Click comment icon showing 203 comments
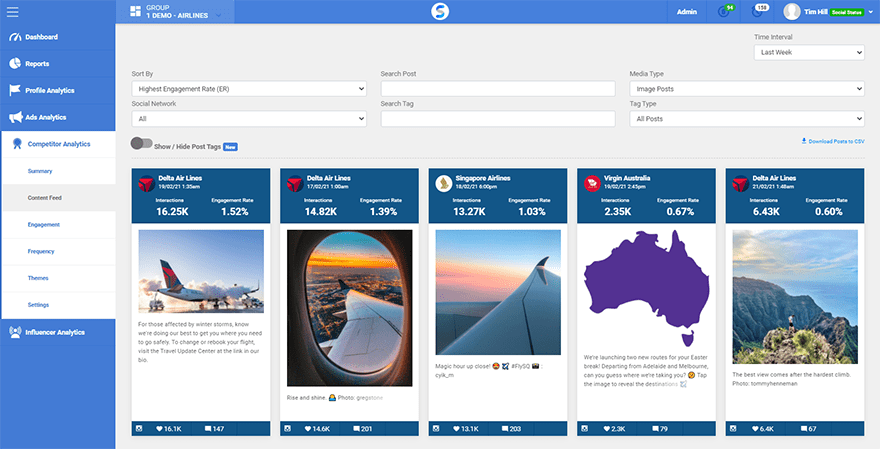880x449 pixels. (x=505, y=429)
